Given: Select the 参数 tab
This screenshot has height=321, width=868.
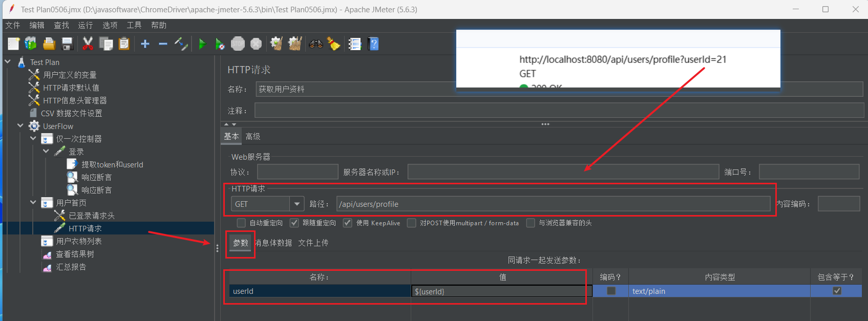Looking at the screenshot, I should pyautogui.click(x=241, y=243).
